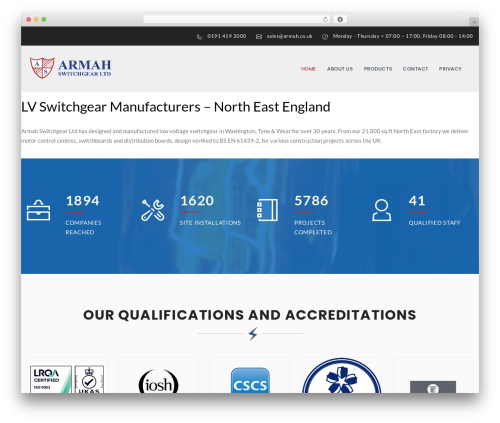
Task: Go to the Home menu item
Action: click(308, 69)
